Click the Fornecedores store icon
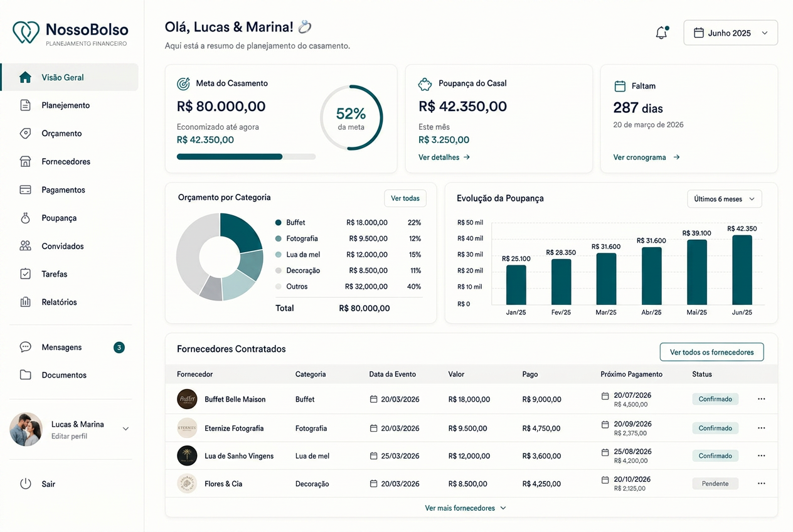793x532 pixels. click(x=25, y=161)
